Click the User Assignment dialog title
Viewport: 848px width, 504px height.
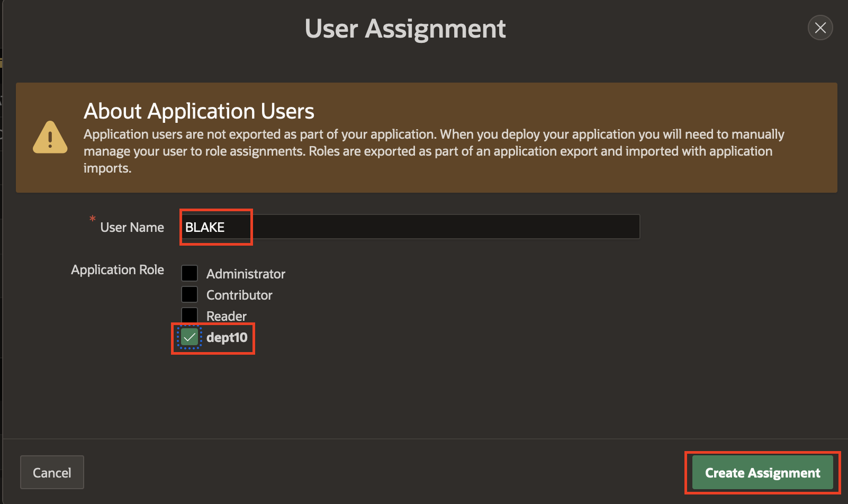405,29
